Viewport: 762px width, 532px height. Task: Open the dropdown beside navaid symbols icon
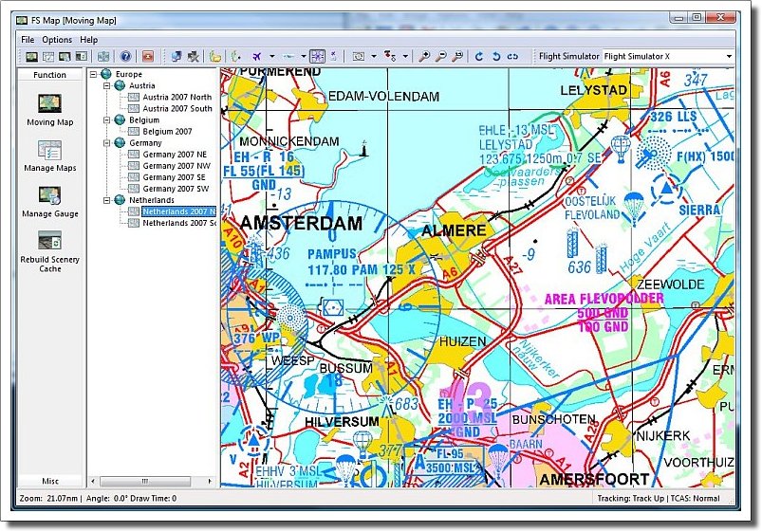tap(405, 57)
